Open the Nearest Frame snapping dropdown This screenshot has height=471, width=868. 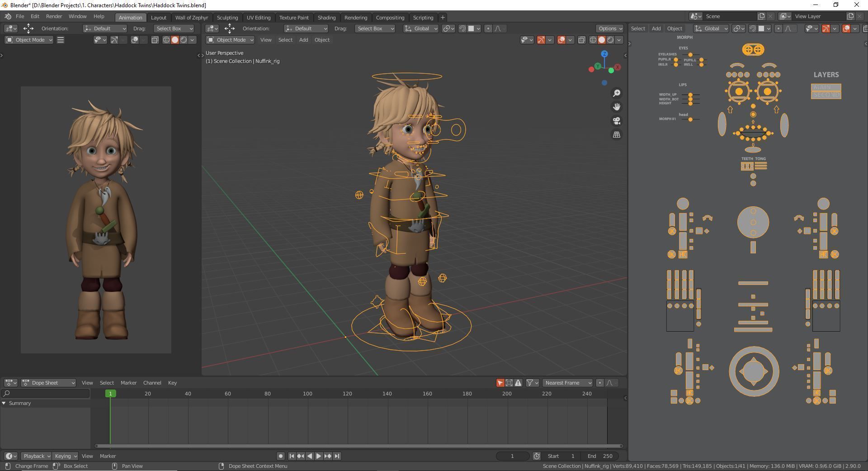click(x=567, y=383)
